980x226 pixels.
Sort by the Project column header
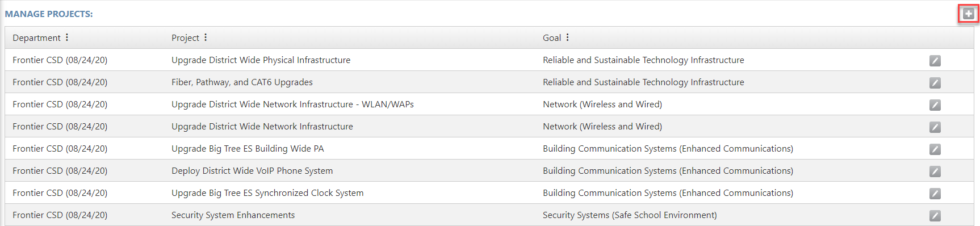tap(185, 38)
